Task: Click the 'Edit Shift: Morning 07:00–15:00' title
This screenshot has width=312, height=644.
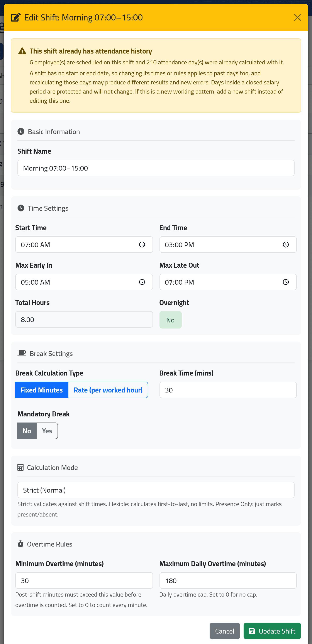Action: tap(83, 17)
